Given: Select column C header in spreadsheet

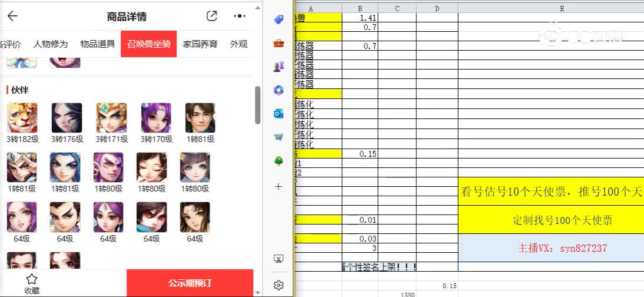Looking at the screenshot, I should click(x=397, y=8).
